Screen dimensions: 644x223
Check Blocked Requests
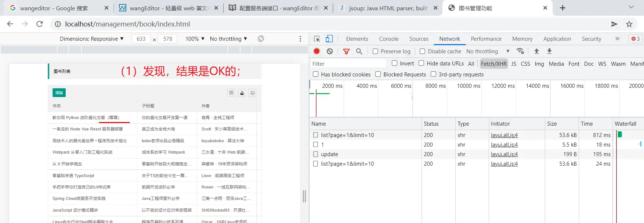pos(378,74)
